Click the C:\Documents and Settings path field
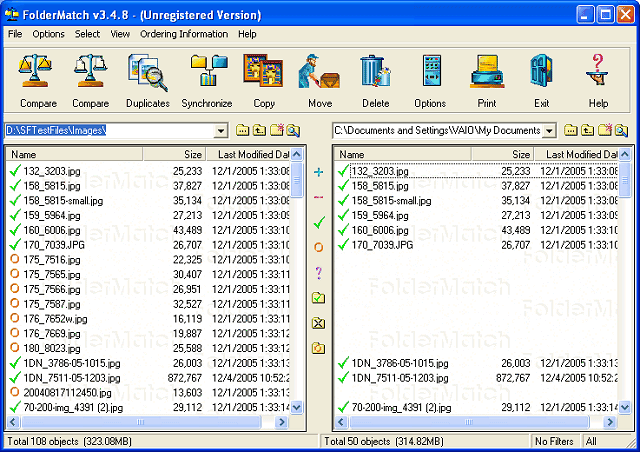Viewport: 640px width, 452px height. [x=438, y=131]
